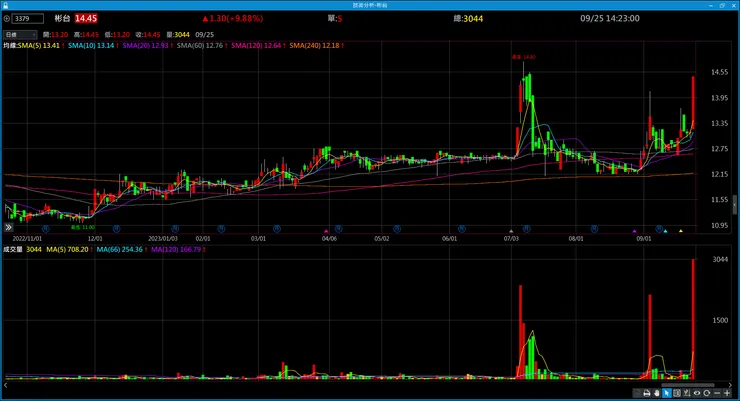
Task: Click cyan triangle marker after 09/01
Action: [665, 231]
